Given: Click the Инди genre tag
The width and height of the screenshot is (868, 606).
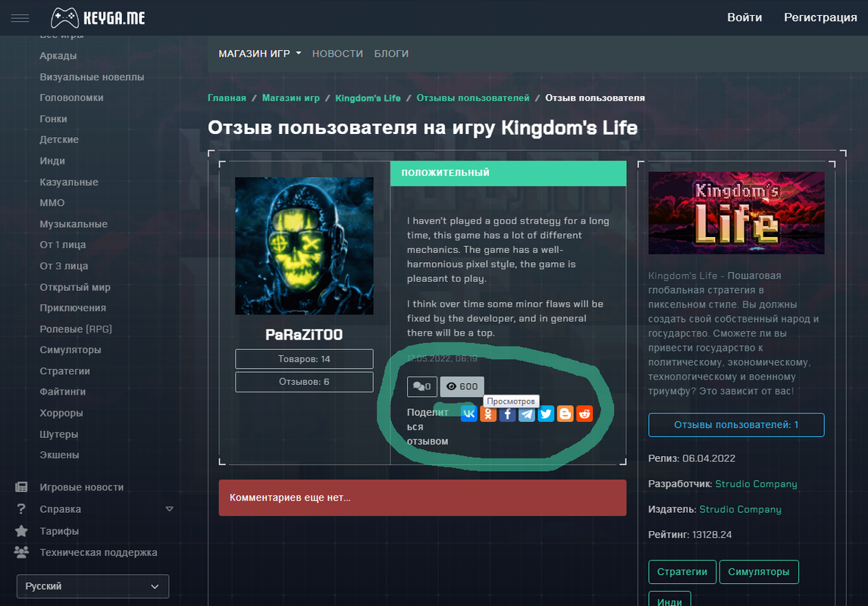Looking at the screenshot, I should tap(669, 599).
